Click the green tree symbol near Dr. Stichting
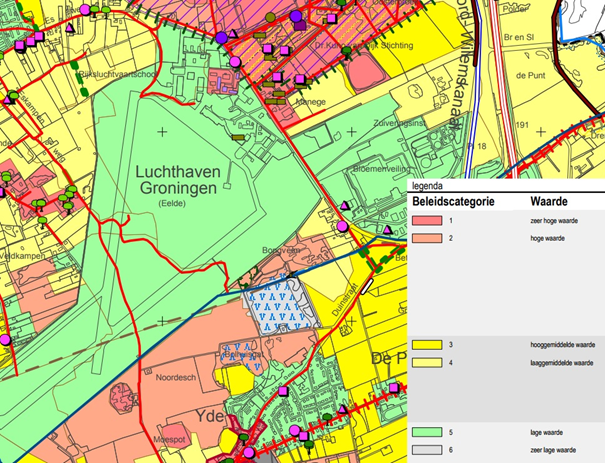The height and width of the screenshot is (463, 605). pos(347,51)
